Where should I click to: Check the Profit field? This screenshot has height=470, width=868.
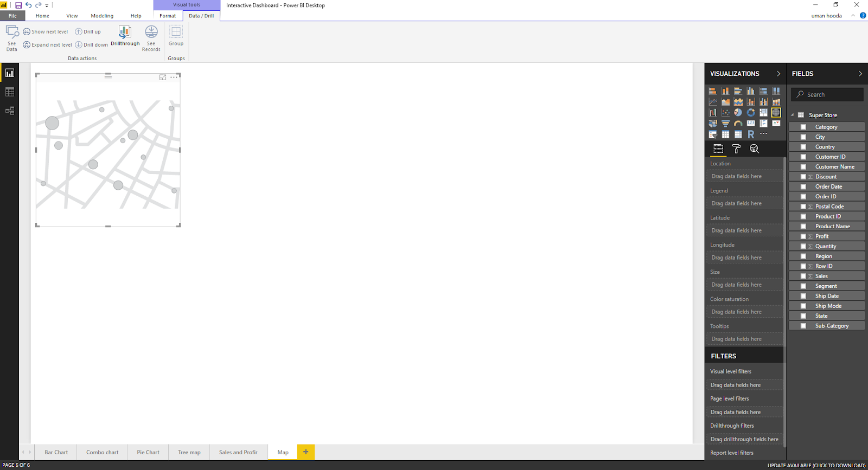803,236
